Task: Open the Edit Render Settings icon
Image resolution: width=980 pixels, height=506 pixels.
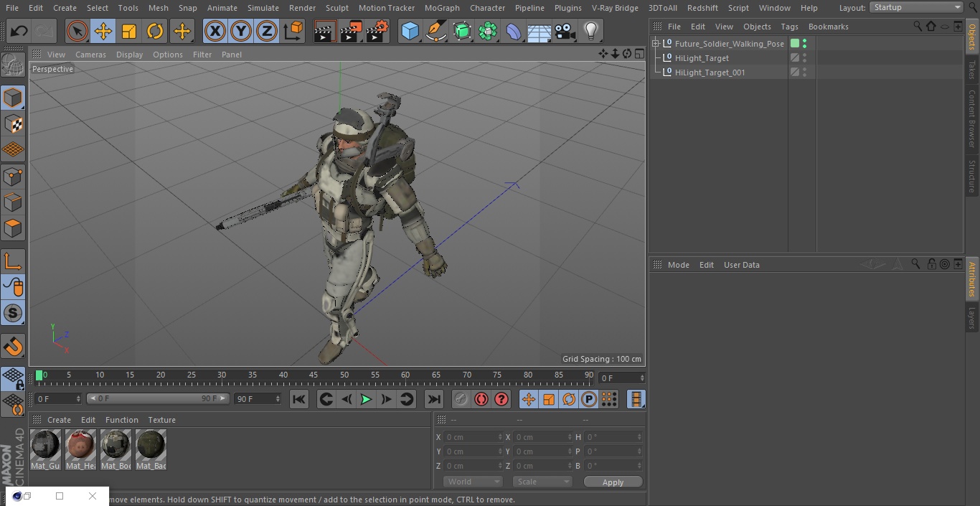Action: [x=377, y=32]
